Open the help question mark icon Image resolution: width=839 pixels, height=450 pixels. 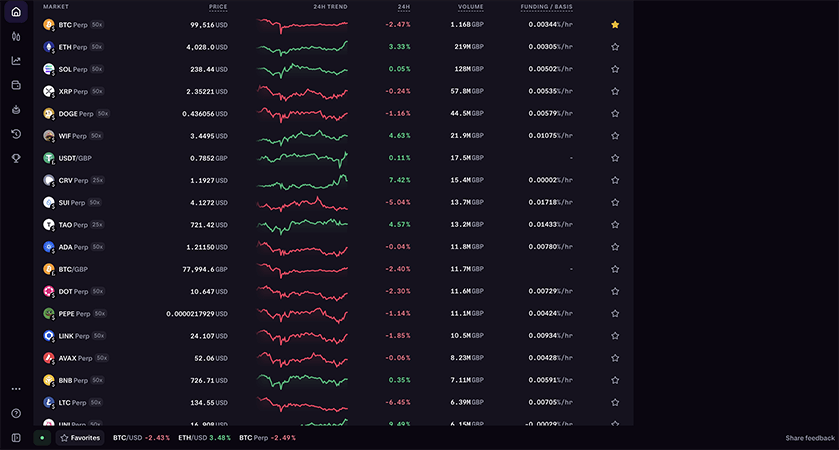tap(16, 413)
